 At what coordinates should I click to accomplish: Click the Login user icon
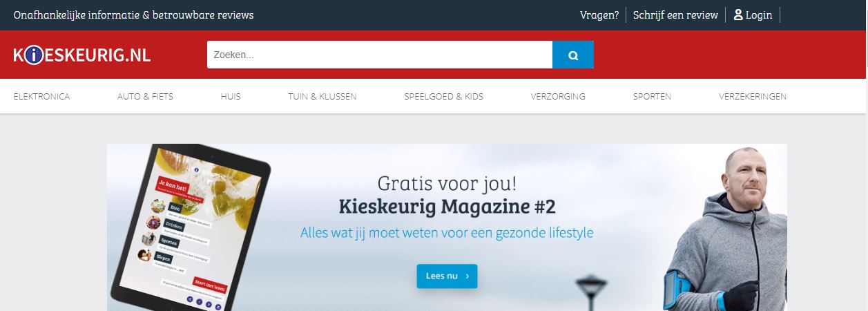tap(738, 15)
